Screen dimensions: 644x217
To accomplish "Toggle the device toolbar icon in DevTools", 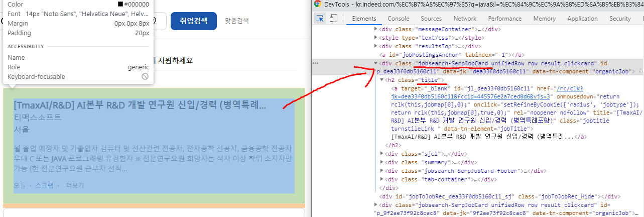I will click(x=333, y=19).
